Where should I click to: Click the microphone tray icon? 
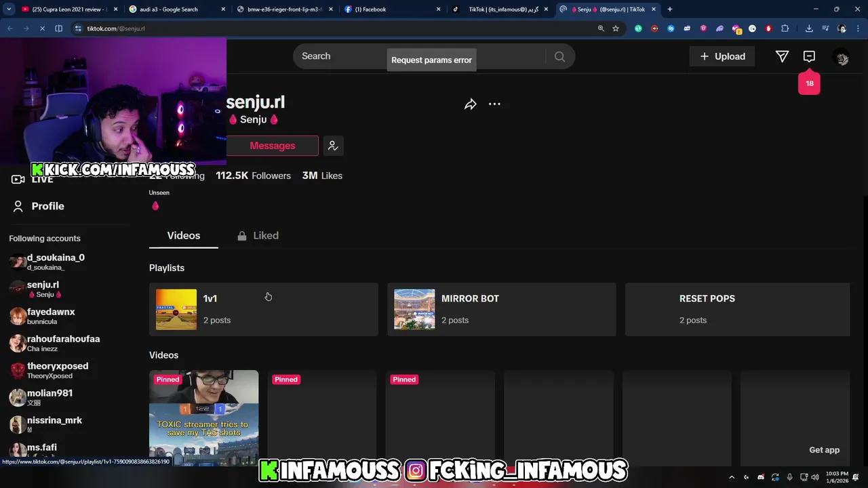(789, 477)
